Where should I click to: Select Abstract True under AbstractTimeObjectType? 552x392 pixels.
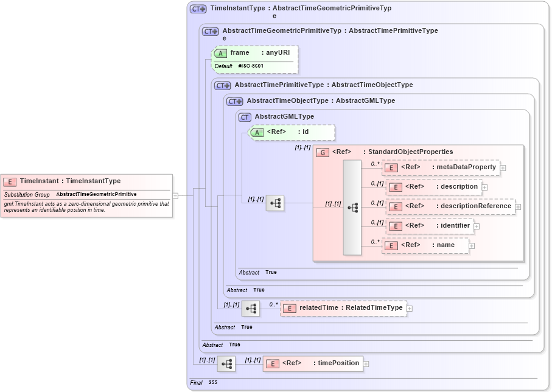tap(245, 290)
